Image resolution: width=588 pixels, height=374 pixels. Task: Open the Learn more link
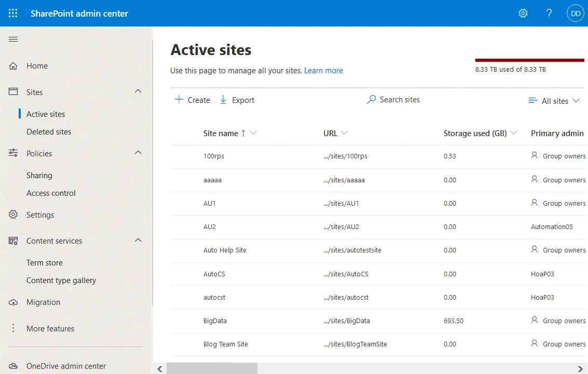click(323, 70)
